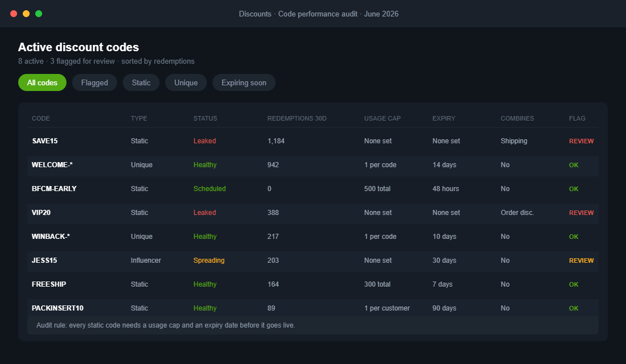Select the All codes filter tab
The image size is (626, 364).
point(42,82)
